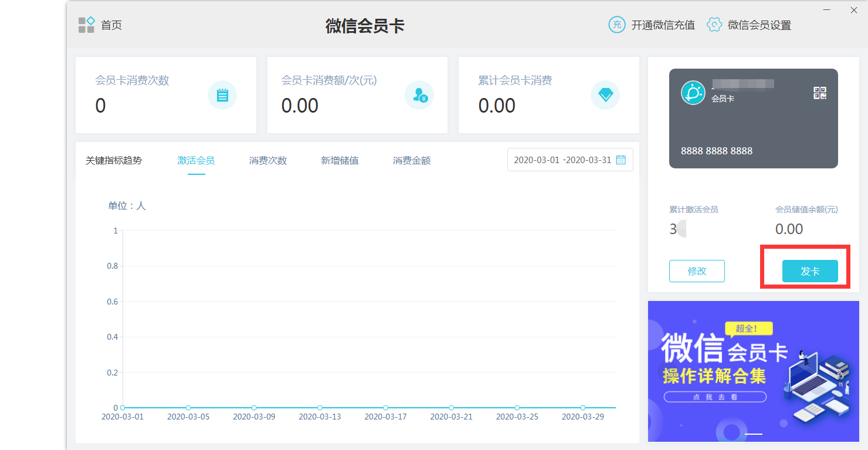This screenshot has width=868, height=450.
Task: Switch to the 消费金额 tab
Action: (x=412, y=160)
